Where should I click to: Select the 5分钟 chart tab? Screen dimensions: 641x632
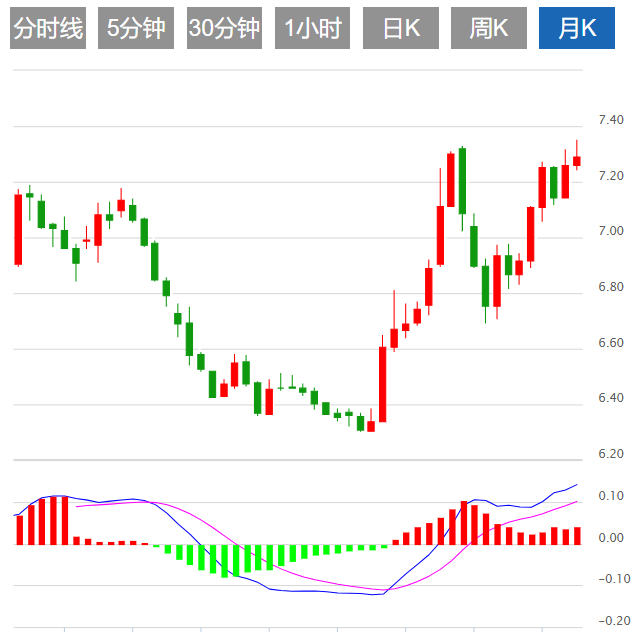136,29
